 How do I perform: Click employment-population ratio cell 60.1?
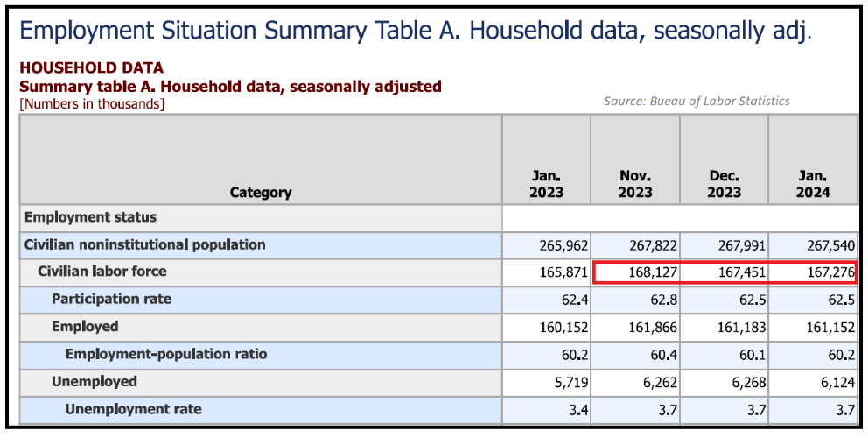752,356
